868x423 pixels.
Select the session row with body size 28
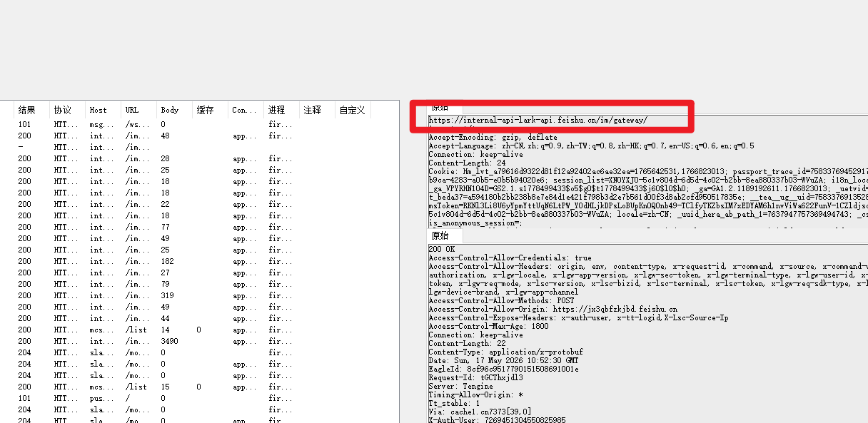(200, 158)
